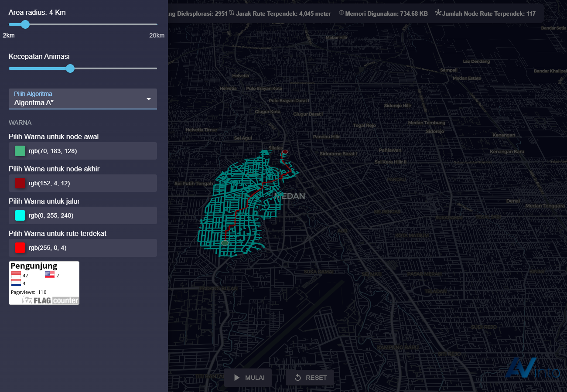Click the '2km' slider minimum label

(9, 35)
